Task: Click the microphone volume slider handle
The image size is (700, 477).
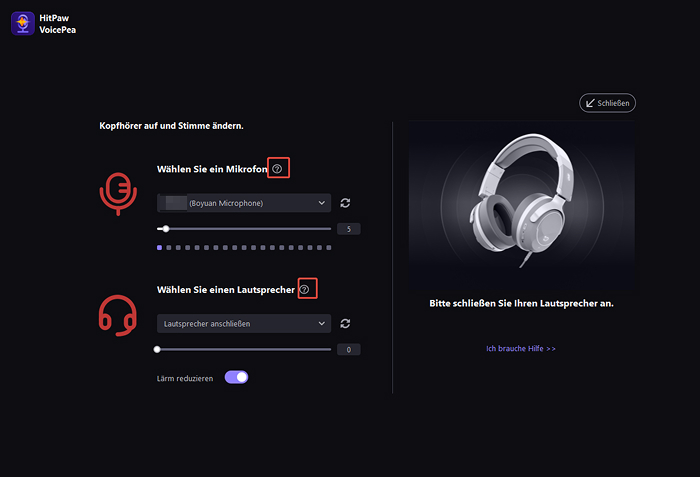Action: point(165,229)
